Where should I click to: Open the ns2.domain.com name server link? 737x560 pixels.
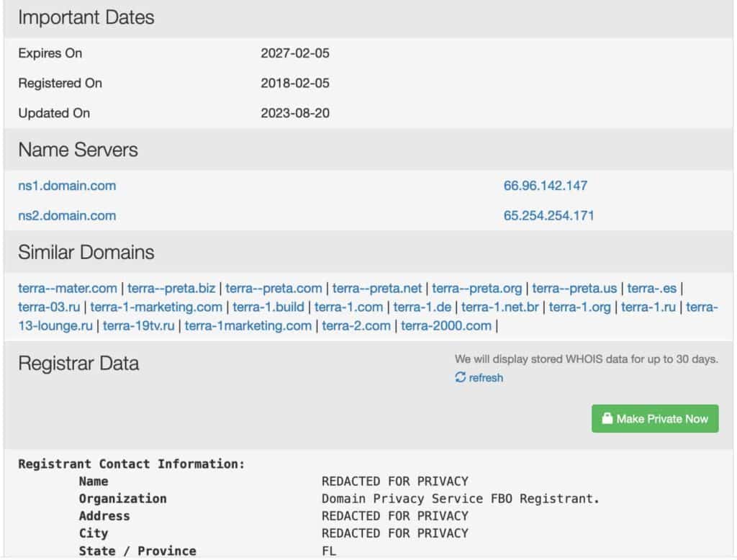(67, 216)
